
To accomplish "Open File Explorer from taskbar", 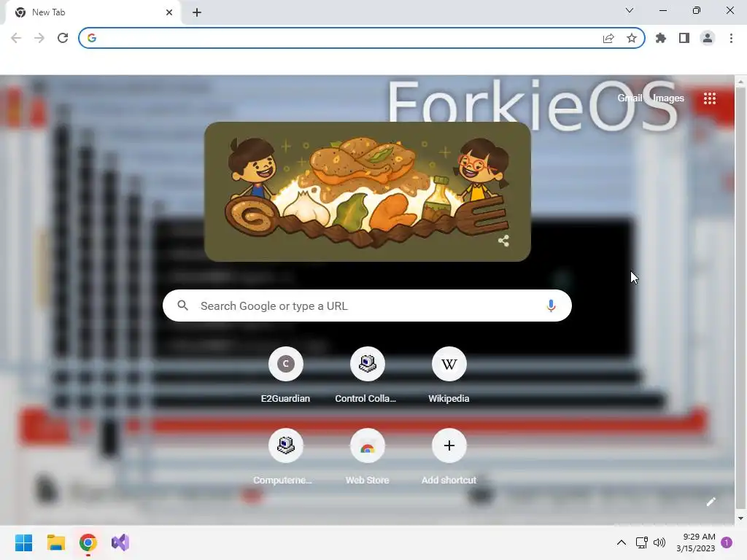I will [55, 542].
